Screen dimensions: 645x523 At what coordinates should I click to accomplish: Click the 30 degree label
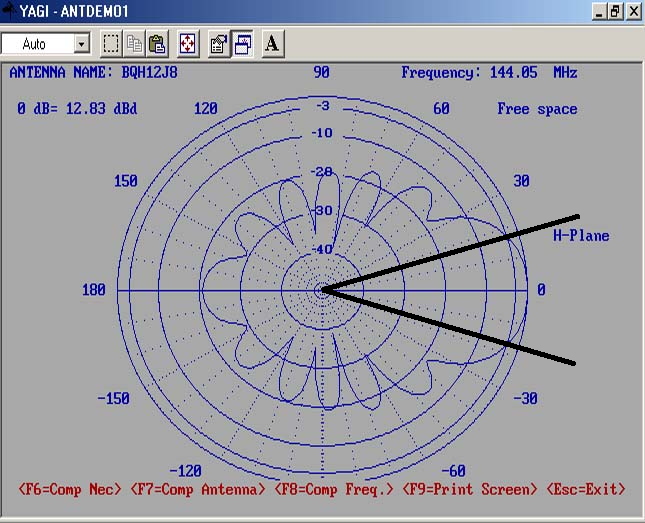[x=521, y=181]
